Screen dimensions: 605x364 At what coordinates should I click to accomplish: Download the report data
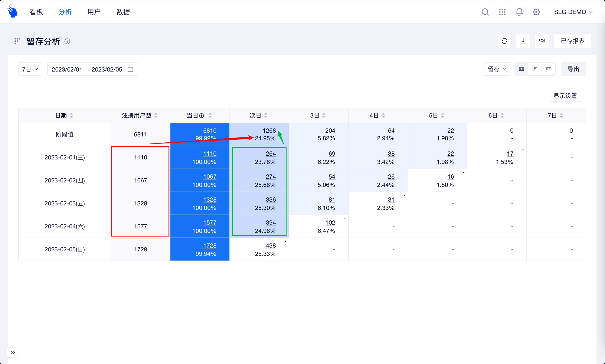(x=523, y=41)
